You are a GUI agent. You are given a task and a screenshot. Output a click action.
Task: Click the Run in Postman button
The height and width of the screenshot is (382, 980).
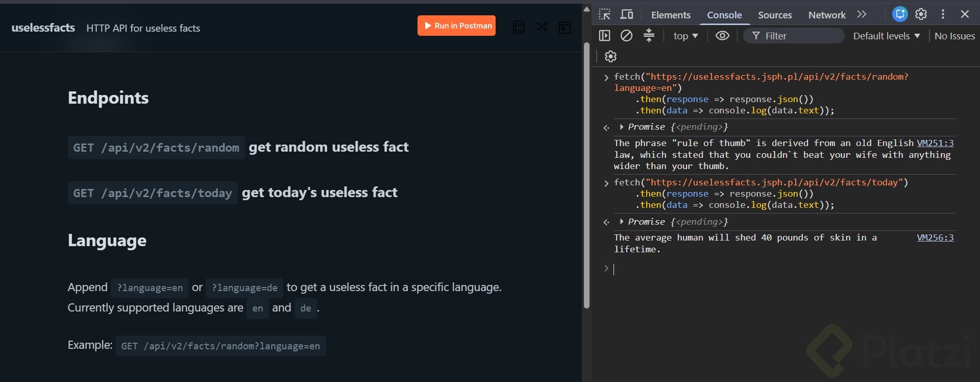coord(456,26)
